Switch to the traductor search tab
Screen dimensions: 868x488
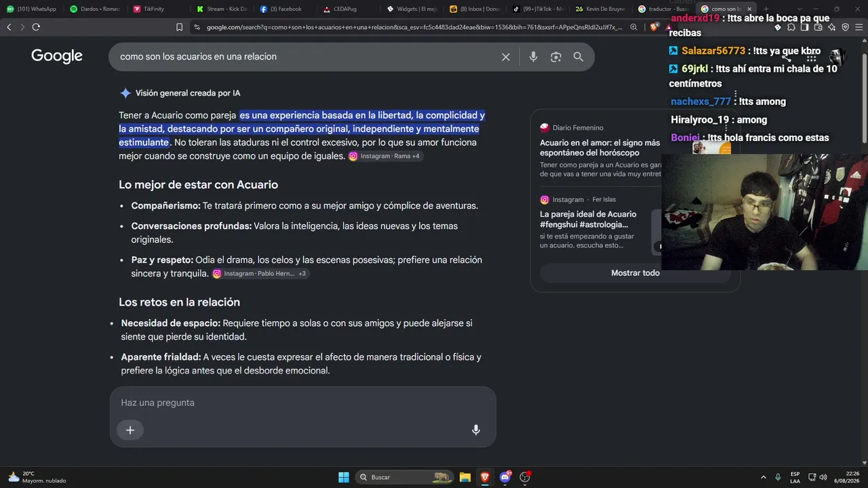tap(664, 9)
